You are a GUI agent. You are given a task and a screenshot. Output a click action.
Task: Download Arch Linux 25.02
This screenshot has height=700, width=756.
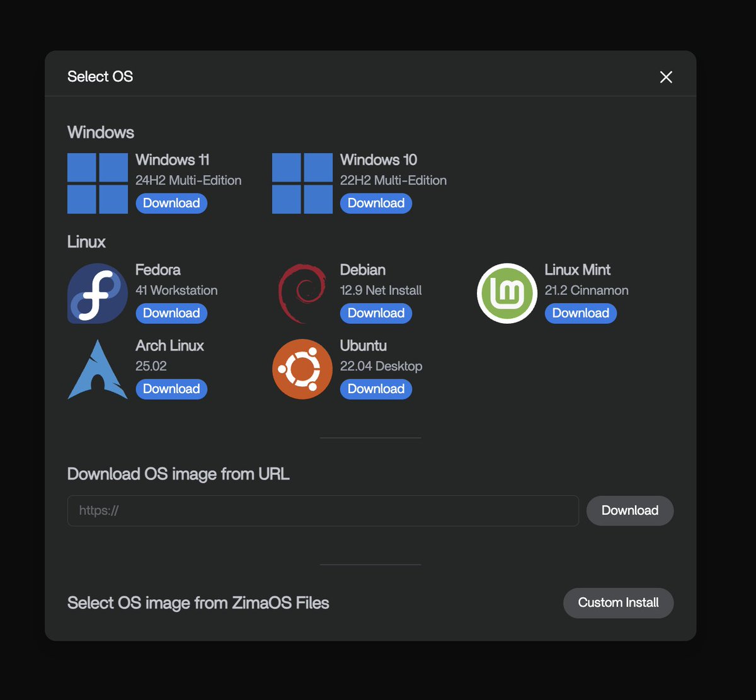point(171,389)
